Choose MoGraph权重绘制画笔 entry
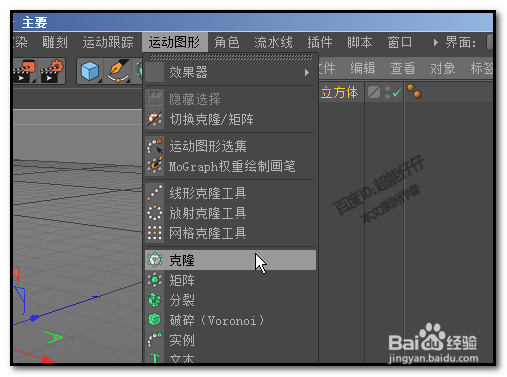 pyautogui.click(x=230, y=166)
